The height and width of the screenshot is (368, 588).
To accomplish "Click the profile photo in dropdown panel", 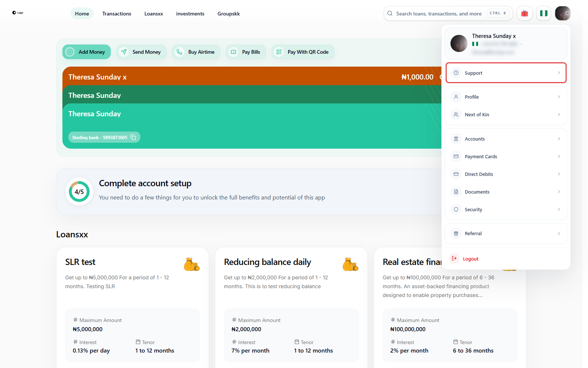I will 459,43.
